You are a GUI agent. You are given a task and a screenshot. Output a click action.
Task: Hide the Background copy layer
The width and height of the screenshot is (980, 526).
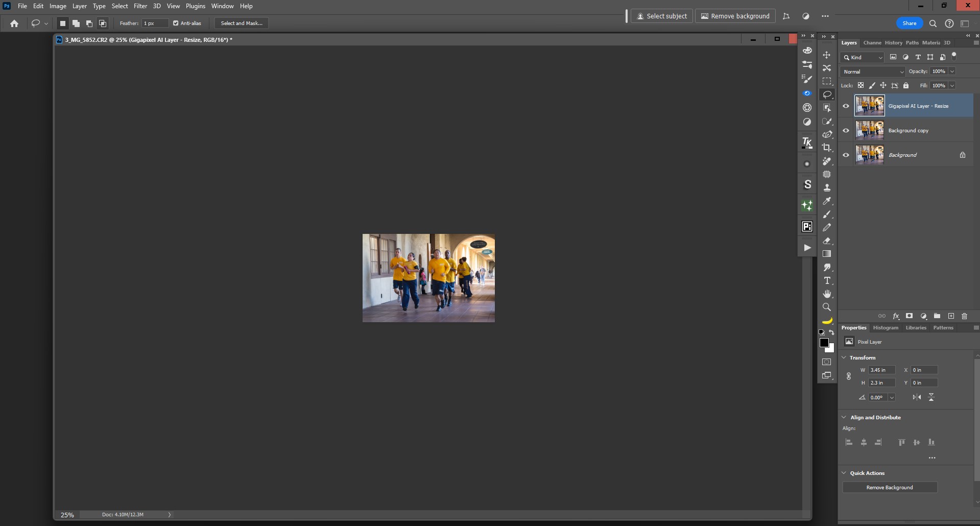click(846, 131)
